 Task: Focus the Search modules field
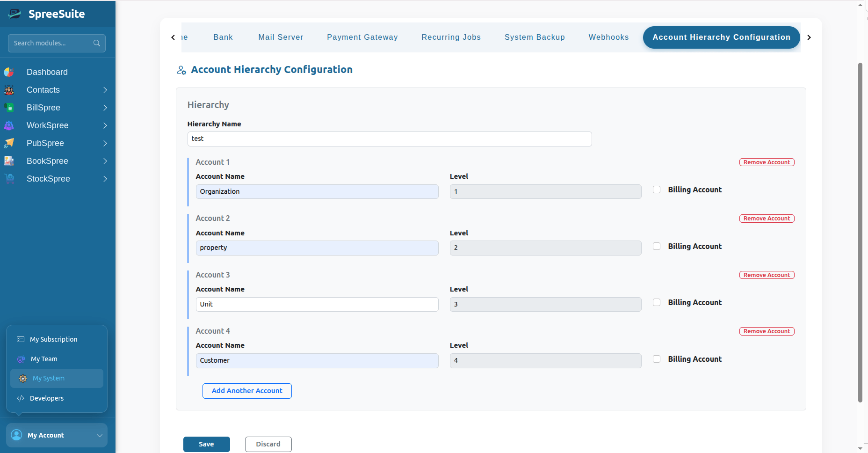coord(57,43)
